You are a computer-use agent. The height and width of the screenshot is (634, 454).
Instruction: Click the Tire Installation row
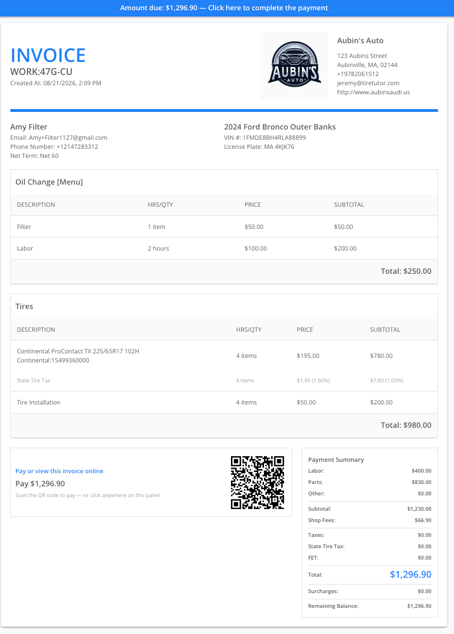(224, 402)
